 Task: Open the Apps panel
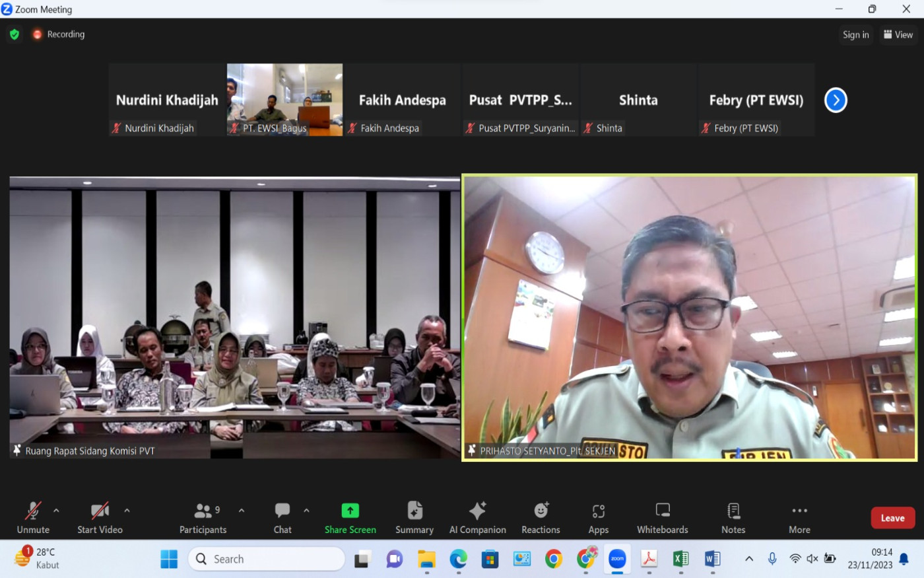click(x=598, y=517)
